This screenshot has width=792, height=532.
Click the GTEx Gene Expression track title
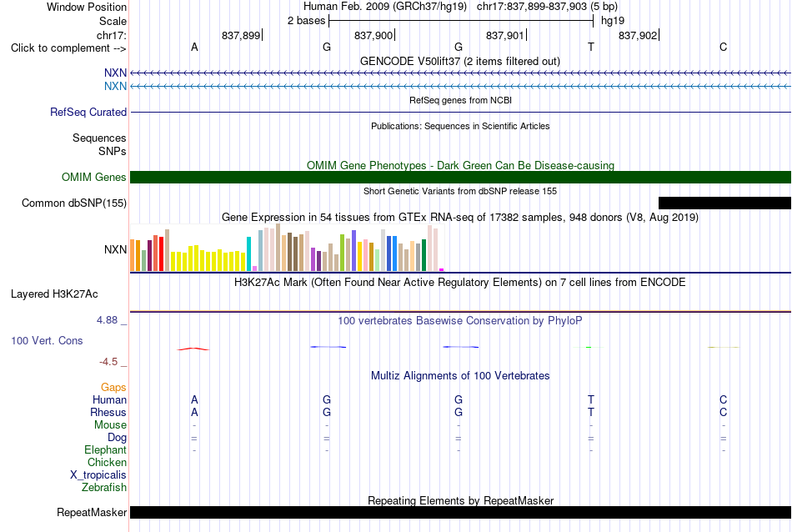tap(460, 218)
